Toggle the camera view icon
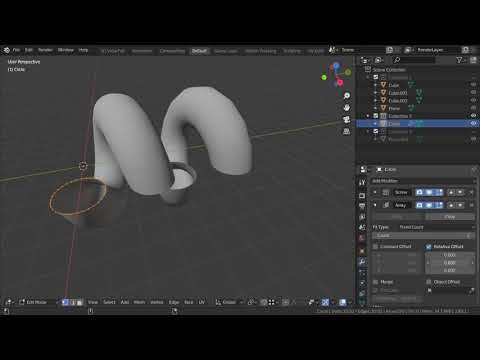 click(x=347, y=119)
